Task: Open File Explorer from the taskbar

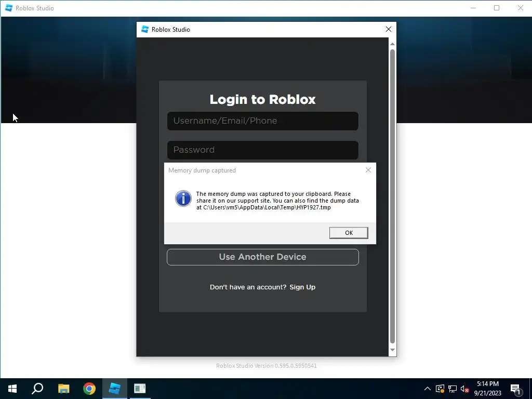Action: tap(63, 389)
